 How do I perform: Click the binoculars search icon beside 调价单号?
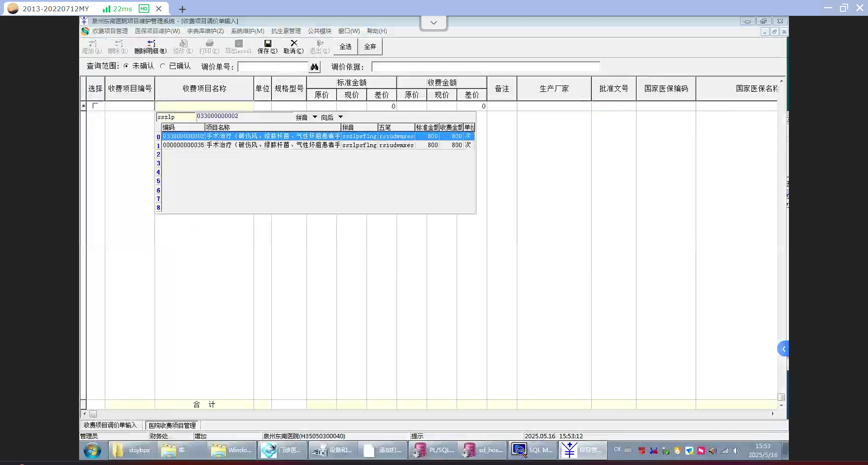(x=314, y=67)
